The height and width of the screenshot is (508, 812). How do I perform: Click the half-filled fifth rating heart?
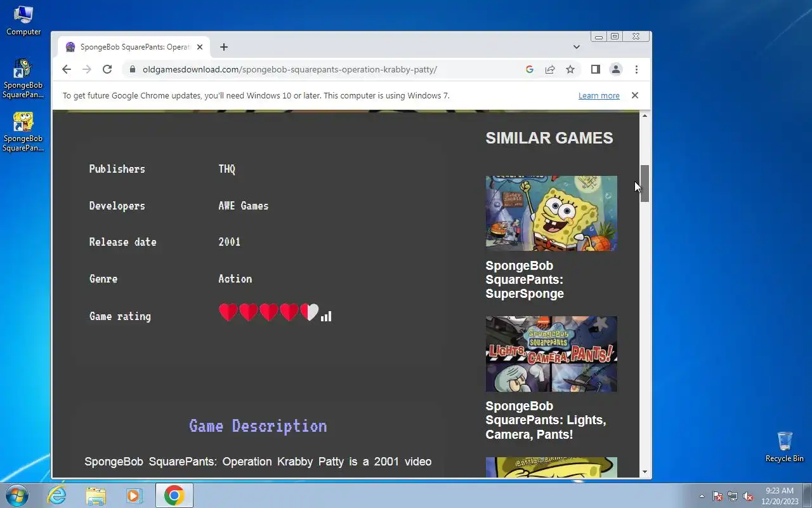[310, 312]
